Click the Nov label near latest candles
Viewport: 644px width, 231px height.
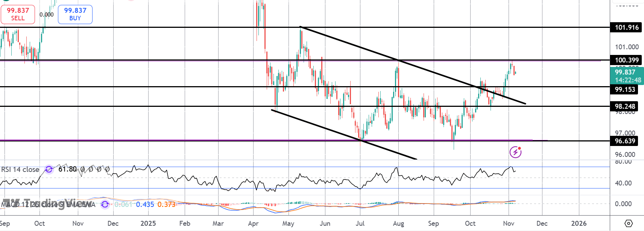509,223
